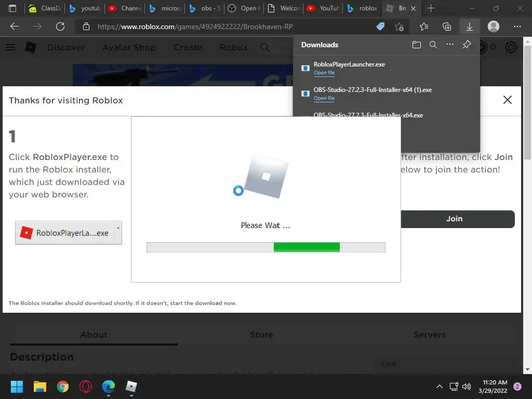Switch to the microsoft Bing tab
The height and width of the screenshot is (399, 532).
point(165,8)
